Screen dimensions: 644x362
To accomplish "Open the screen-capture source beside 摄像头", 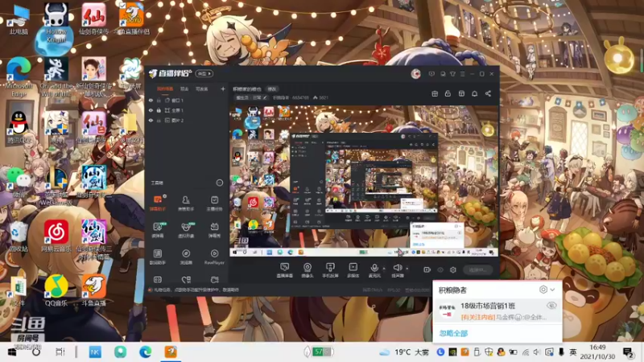I will point(284,270).
